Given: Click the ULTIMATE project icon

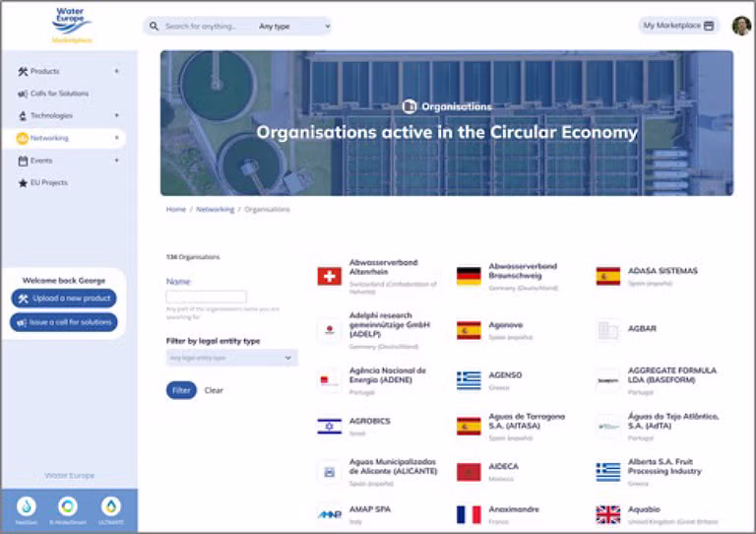Looking at the screenshot, I should coord(111,506).
